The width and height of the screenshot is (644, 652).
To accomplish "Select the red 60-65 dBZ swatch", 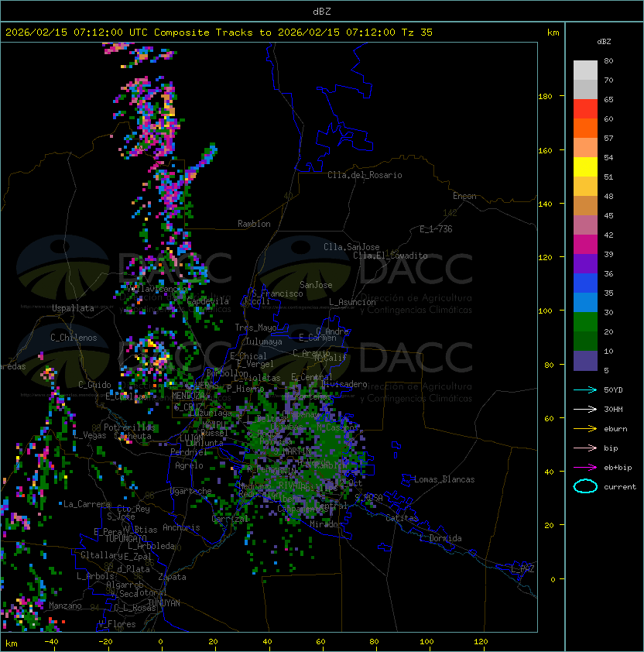I will tap(585, 109).
